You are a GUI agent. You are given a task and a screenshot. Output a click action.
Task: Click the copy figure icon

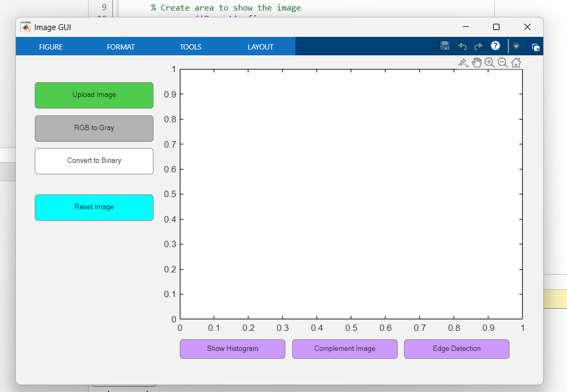(x=535, y=46)
